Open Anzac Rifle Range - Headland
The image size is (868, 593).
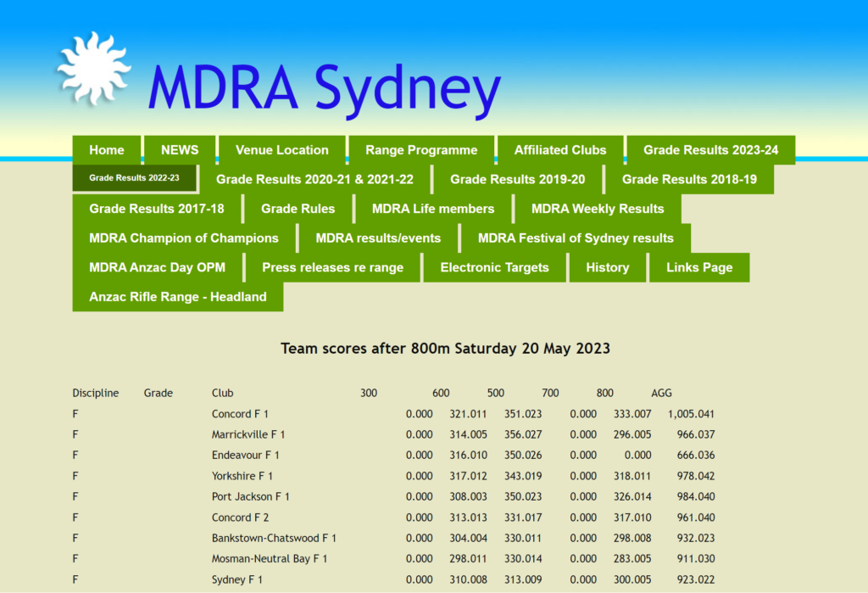[x=178, y=297]
